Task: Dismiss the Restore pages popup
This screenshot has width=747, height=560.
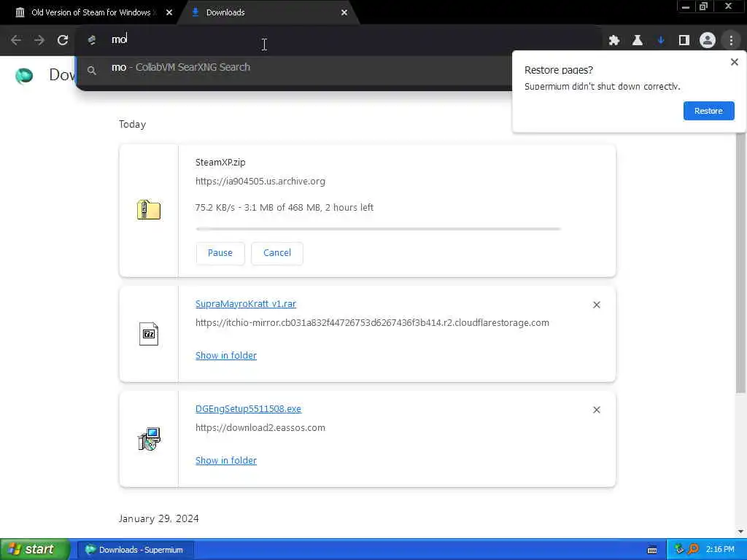Action: click(735, 62)
